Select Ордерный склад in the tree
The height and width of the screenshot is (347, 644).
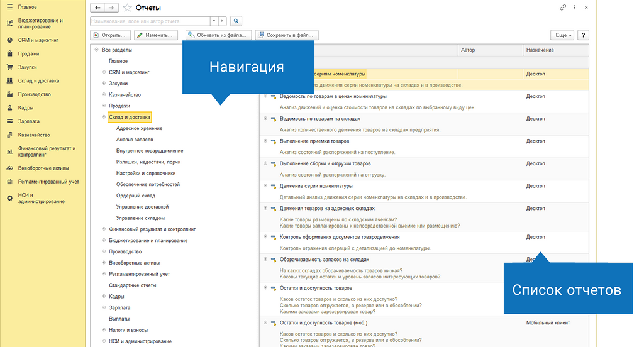(136, 196)
